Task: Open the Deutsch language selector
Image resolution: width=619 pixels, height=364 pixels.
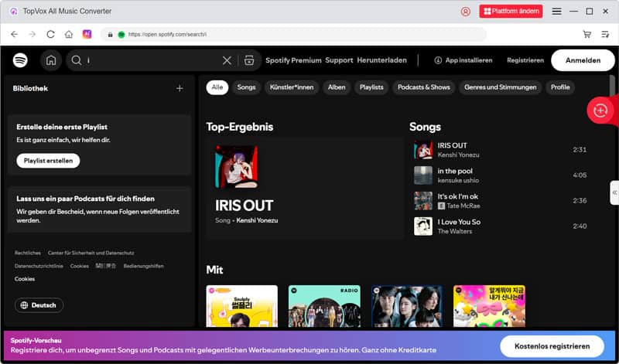Action: (38, 305)
